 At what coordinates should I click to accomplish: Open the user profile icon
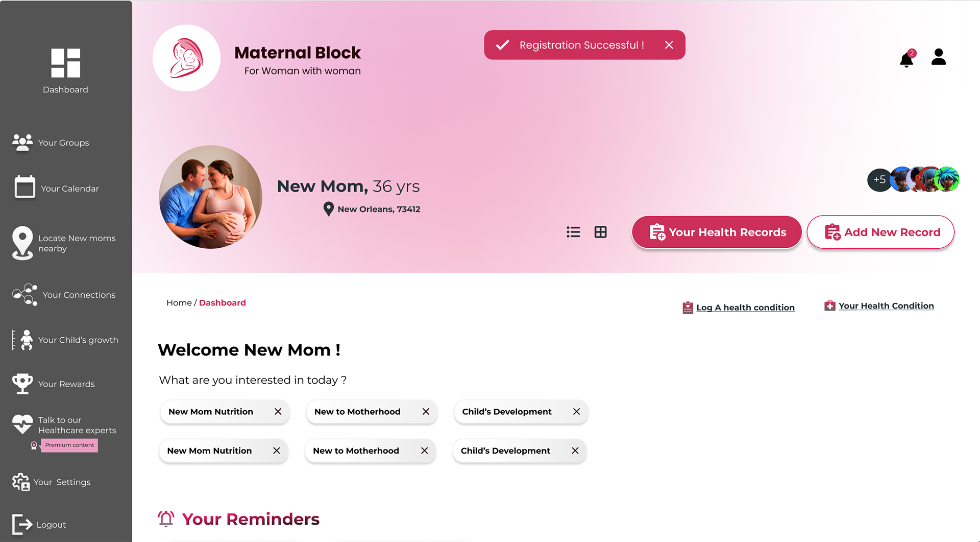(x=938, y=57)
